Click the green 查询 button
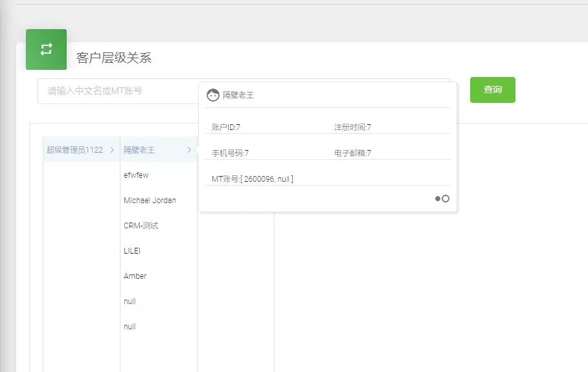This screenshot has height=372, width=588. click(492, 90)
